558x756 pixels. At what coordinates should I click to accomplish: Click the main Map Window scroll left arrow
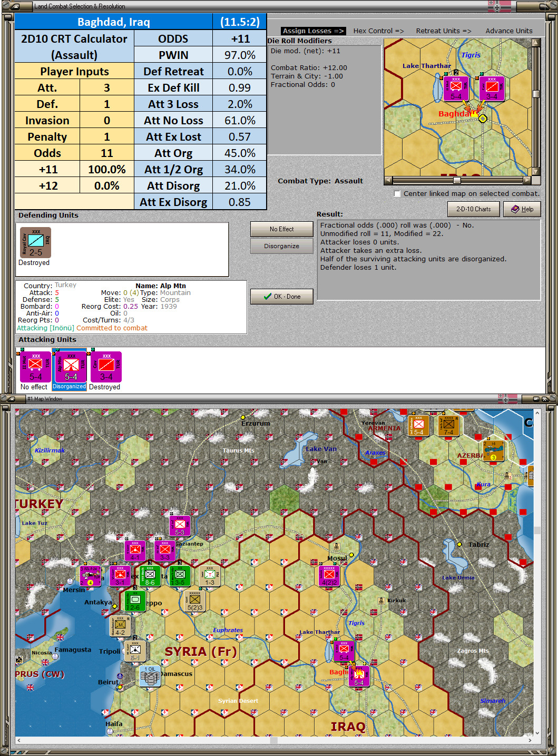pyautogui.click(x=19, y=740)
